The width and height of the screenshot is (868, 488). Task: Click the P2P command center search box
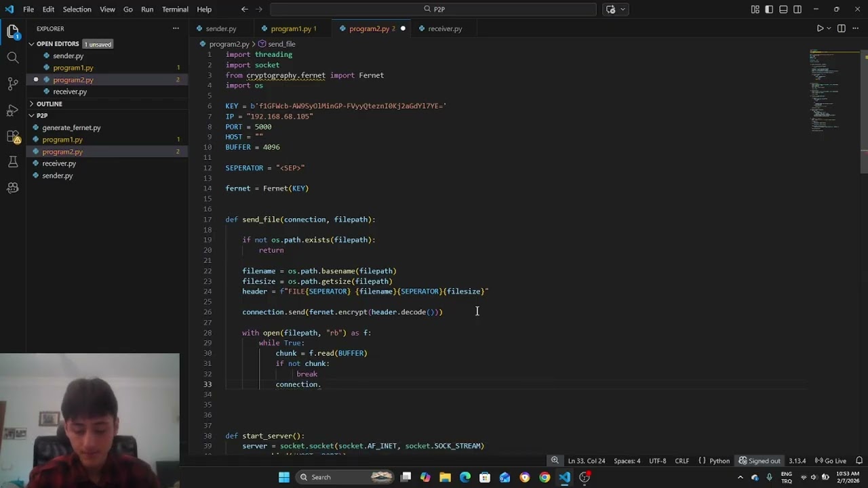[x=433, y=9]
